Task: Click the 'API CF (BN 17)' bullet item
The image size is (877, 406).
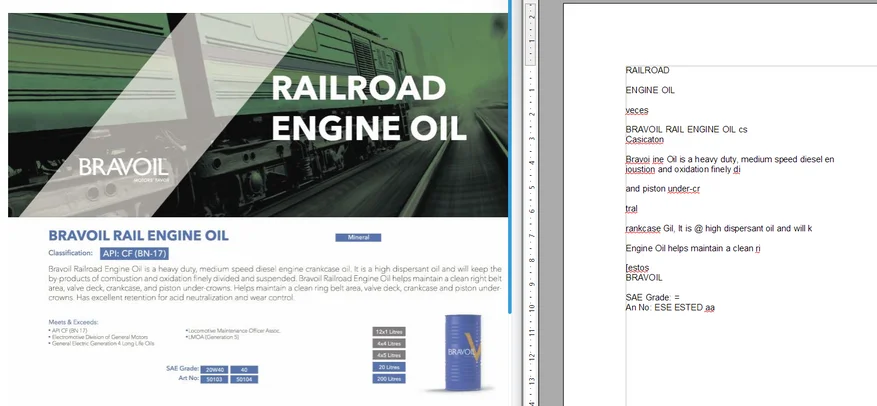Action: coord(68,331)
